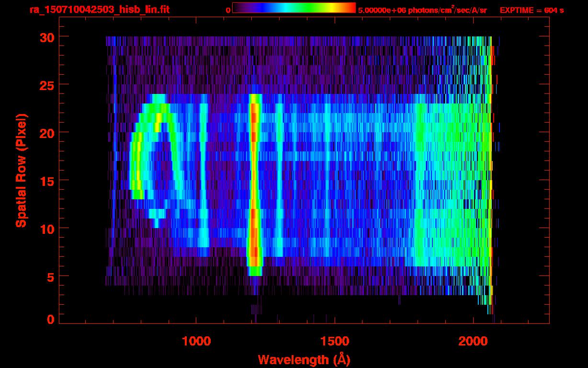The image size is (588, 368).
Task: Click the color bar minimum label 0
Action: [228, 10]
